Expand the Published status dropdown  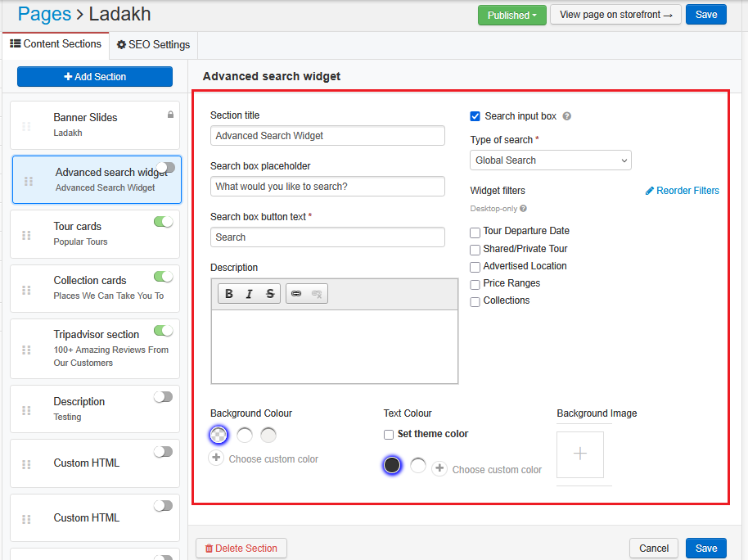pyautogui.click(x=511, y=15)
